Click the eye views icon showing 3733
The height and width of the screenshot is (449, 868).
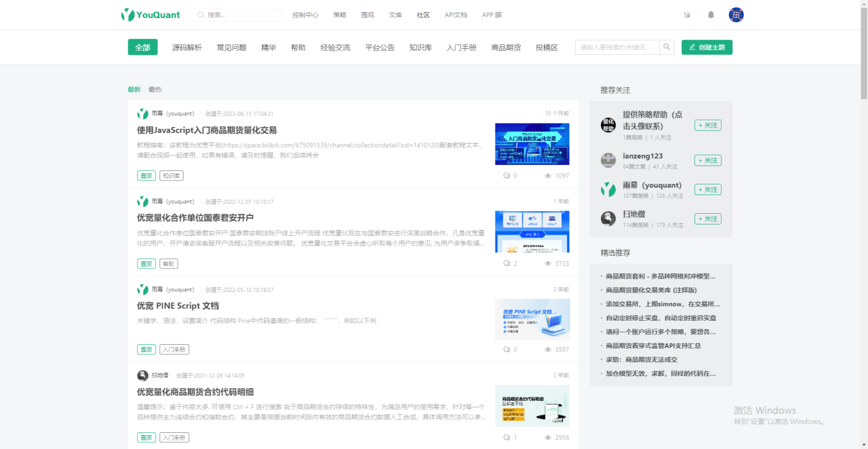coord(548,264)
